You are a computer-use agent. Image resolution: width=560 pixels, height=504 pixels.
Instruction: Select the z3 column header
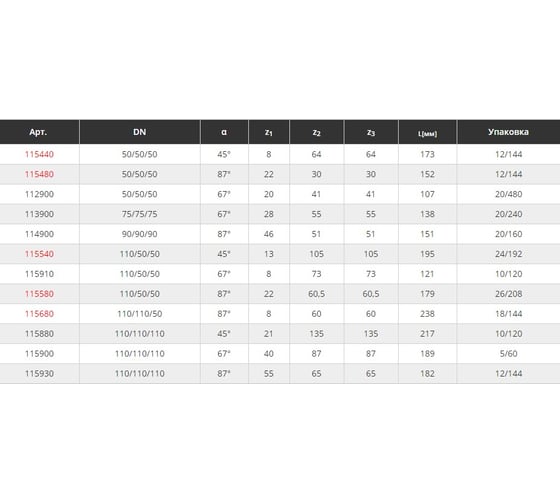[371, 132]
